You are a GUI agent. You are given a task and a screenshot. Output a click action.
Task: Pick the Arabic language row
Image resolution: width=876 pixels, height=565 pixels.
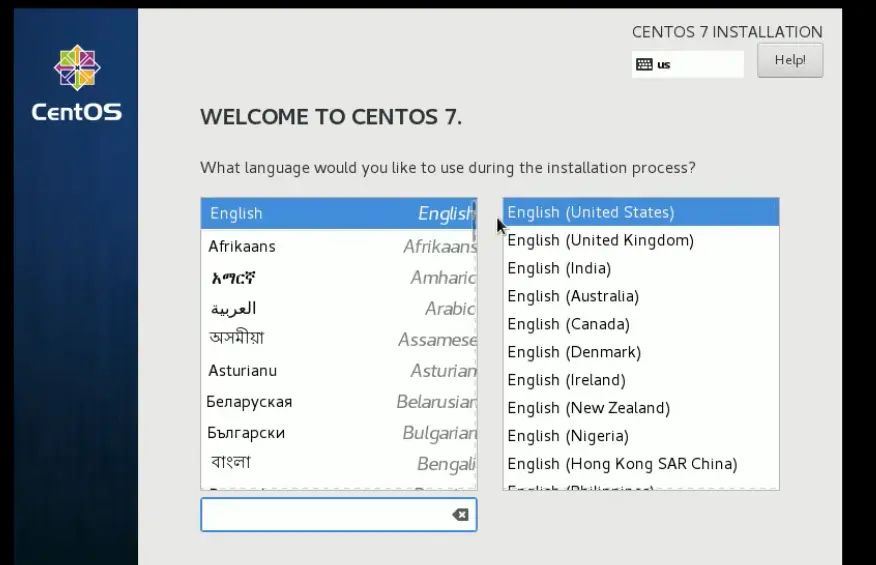pyautogui.click(x=339, y=308)
